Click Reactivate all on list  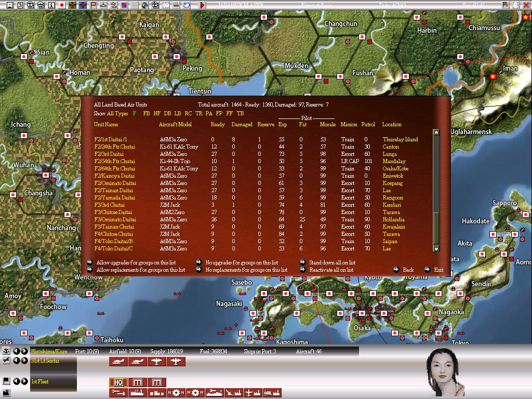[331, 270]
